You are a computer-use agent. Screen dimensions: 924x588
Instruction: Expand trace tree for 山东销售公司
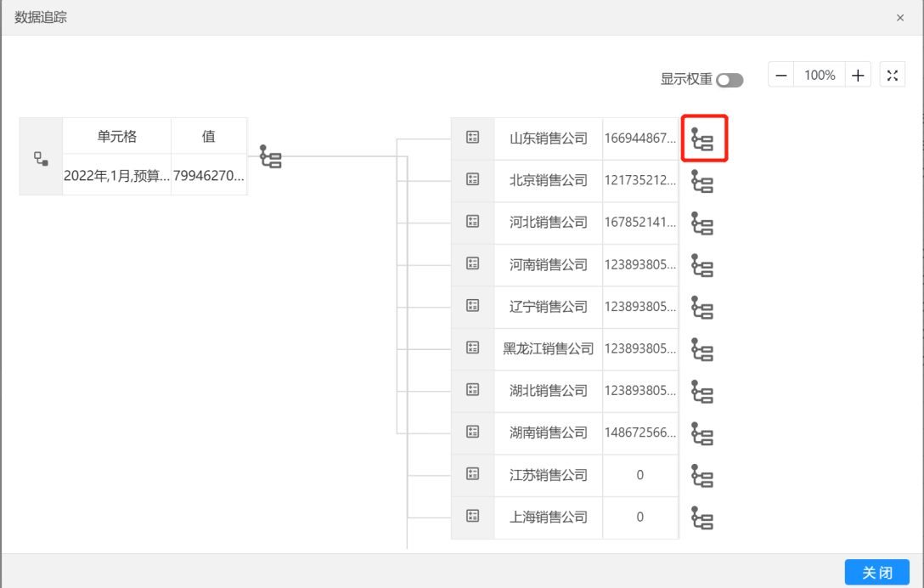point(703,139)
